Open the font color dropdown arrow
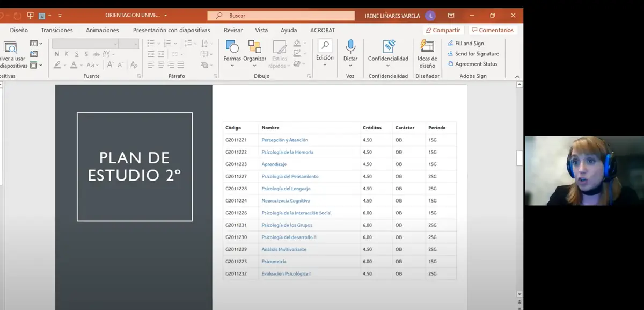The width and height of the screenshot is (644, 310). click(80, 65)
